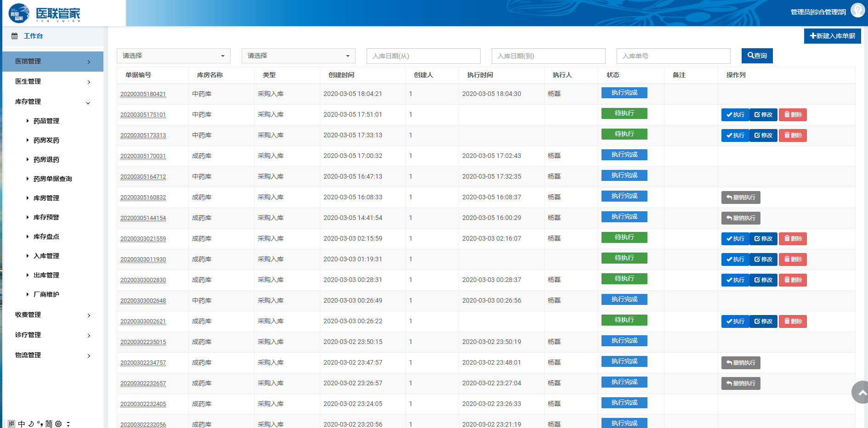Open order link 20200302235015

pyautogui.click(x=143, y=342)
